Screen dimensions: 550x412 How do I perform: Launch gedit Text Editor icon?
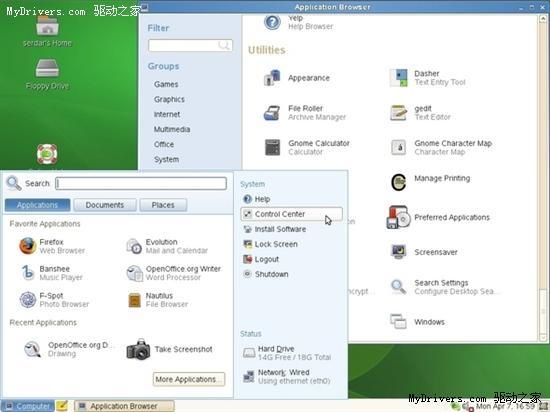pos(398,113)
